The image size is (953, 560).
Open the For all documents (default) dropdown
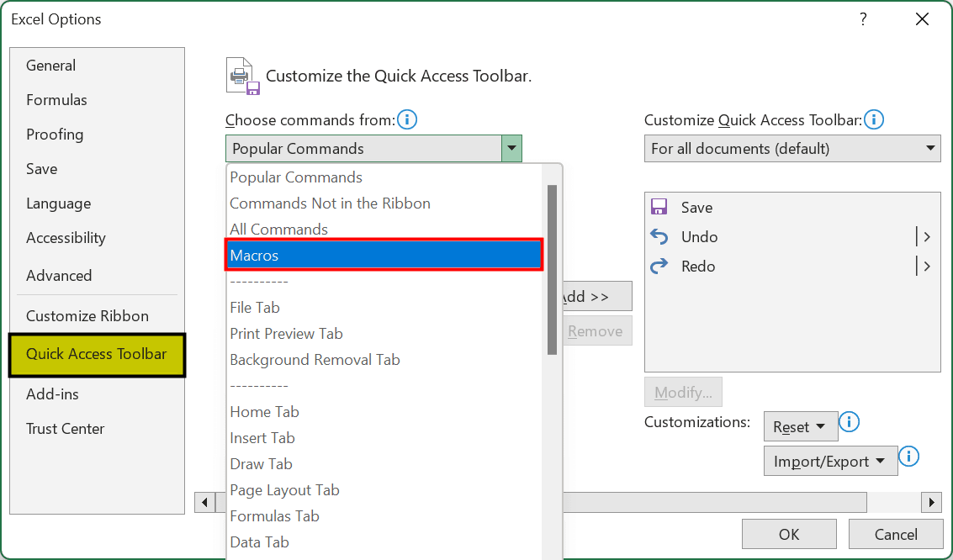pyautogui.click(x=792, y=149)
